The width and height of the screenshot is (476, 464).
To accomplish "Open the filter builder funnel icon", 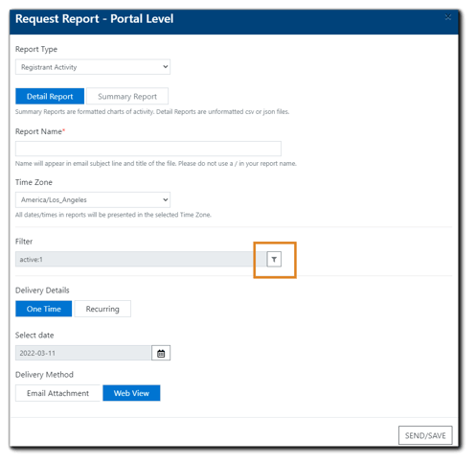I will (274, 259).
